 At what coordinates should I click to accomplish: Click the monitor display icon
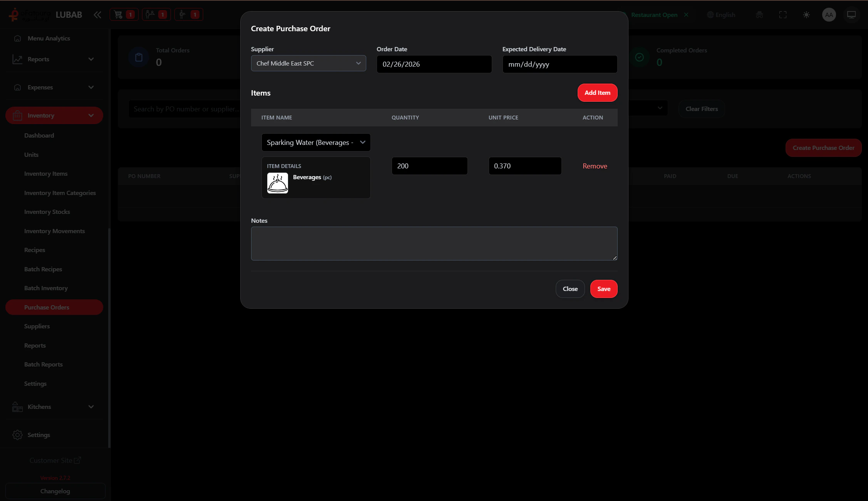point(851,15)
